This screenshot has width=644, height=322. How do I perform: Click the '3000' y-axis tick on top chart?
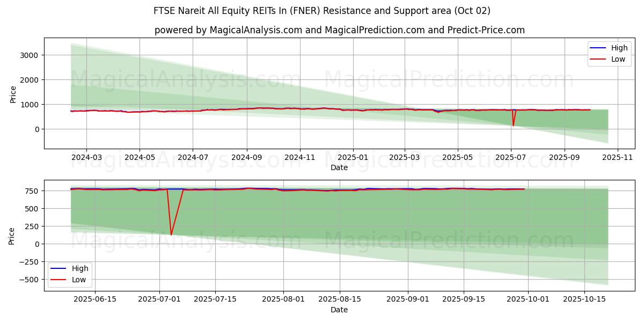click(x=30, y=55)
